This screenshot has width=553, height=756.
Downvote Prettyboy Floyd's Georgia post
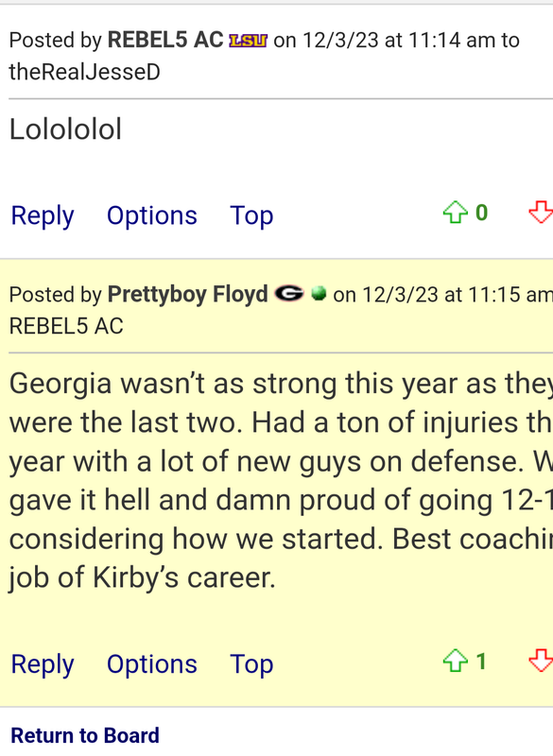541,661
